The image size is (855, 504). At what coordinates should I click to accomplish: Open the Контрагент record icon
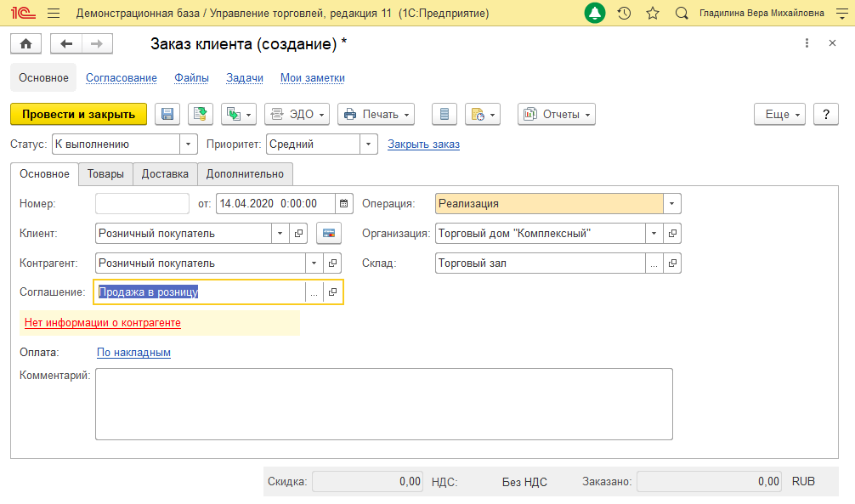coord(332,263)
